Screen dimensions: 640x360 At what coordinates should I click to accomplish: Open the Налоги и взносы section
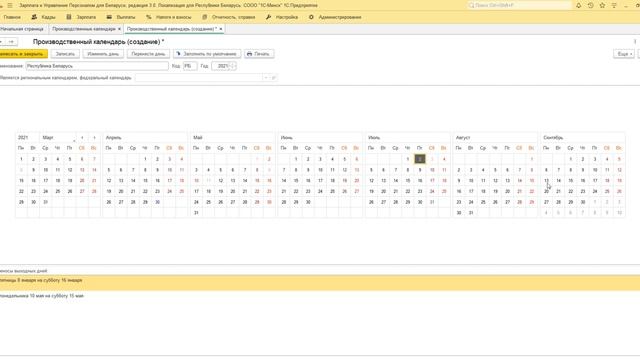click(x=169, y=17)
